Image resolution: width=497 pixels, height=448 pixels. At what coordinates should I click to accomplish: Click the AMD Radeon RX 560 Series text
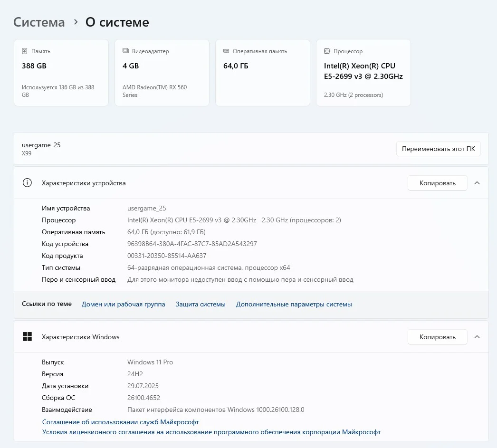(x=155, y=91)
